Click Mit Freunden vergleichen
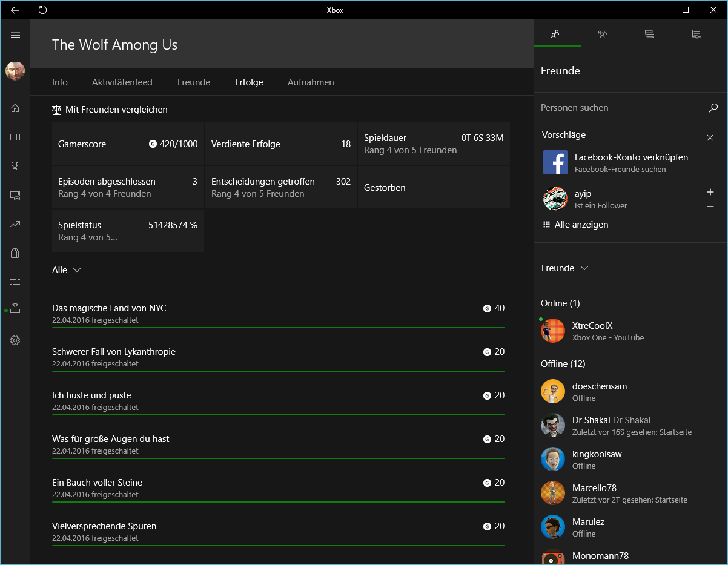Viewport: 728px width, 565px height. [x=116, y=110]
